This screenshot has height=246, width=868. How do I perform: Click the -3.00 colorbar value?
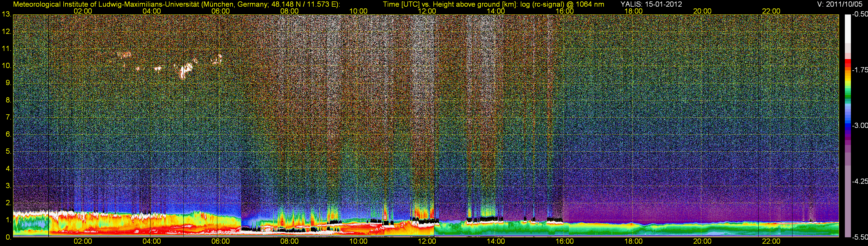[860, 125]
